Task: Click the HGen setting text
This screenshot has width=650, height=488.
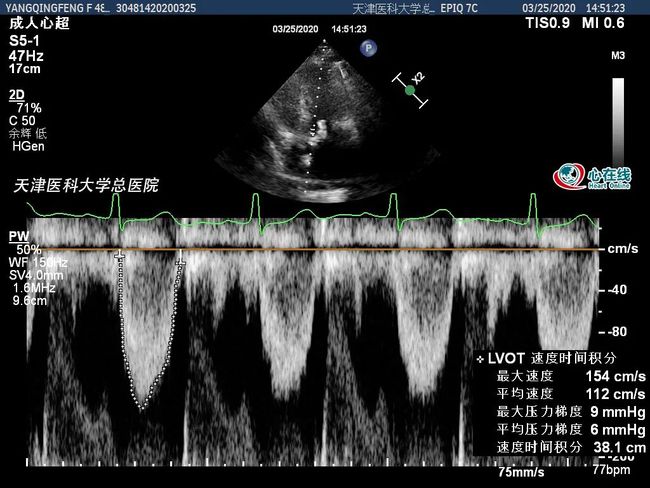Action: coord(28,146)
